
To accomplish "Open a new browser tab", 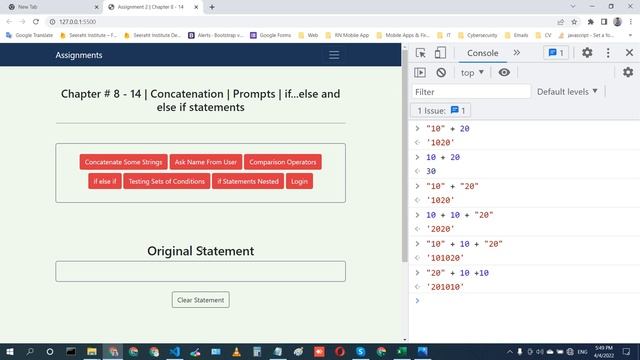I will tap(212, 7).
